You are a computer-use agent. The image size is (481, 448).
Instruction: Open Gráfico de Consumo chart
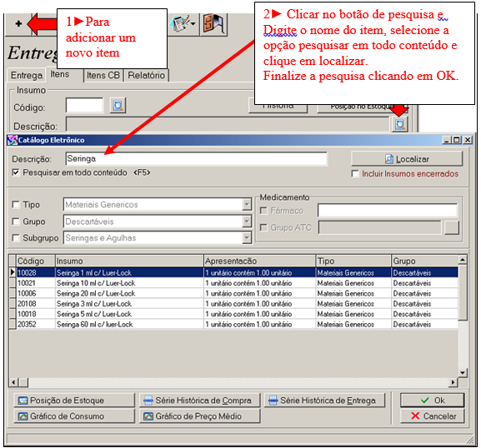74,416
